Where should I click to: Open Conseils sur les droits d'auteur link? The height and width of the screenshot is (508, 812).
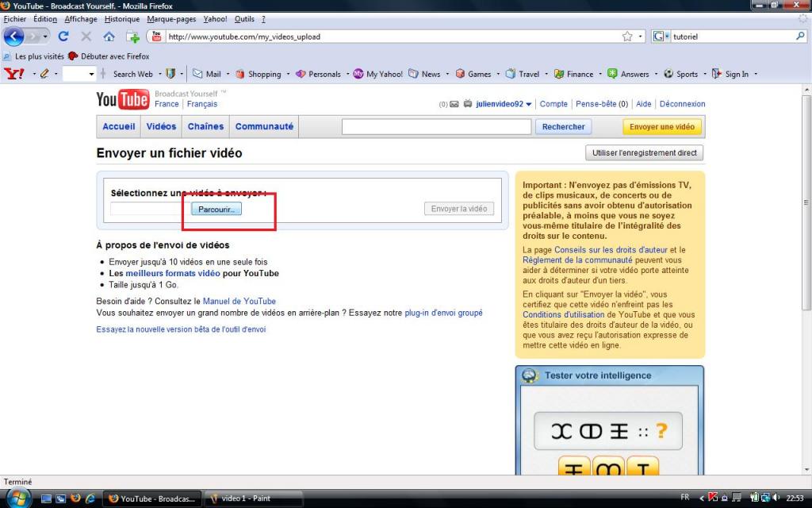pyautogui.click(x=611, y=250)
